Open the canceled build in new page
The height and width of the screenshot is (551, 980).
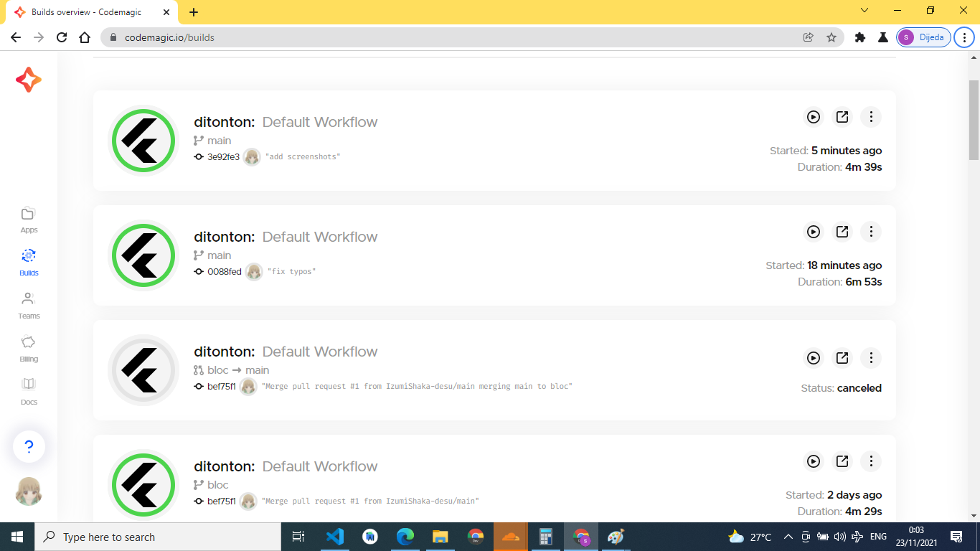(x=842, y=358)
